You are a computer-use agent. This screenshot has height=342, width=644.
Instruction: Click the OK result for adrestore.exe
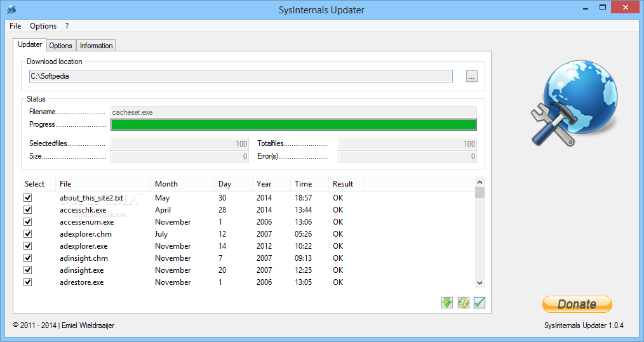(338, 282)
